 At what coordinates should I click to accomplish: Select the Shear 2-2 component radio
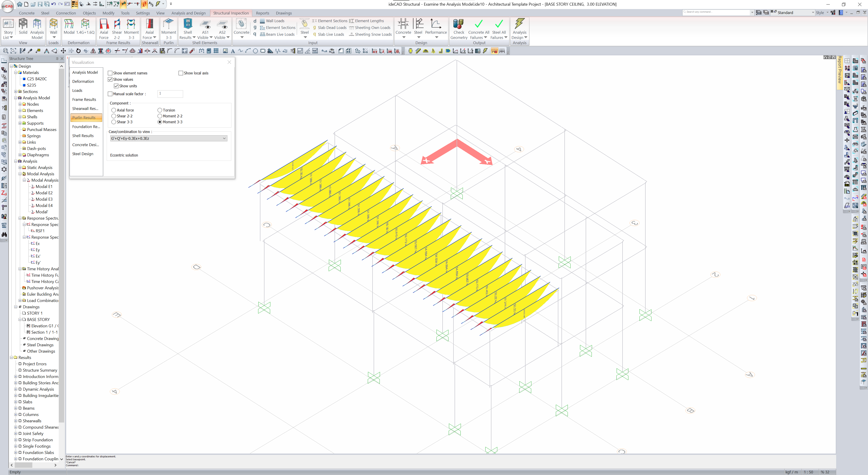[x=114, y=116]
